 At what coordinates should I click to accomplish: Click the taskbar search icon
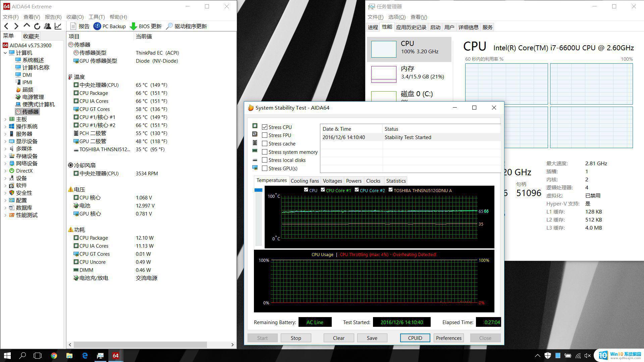pos(22,356)
